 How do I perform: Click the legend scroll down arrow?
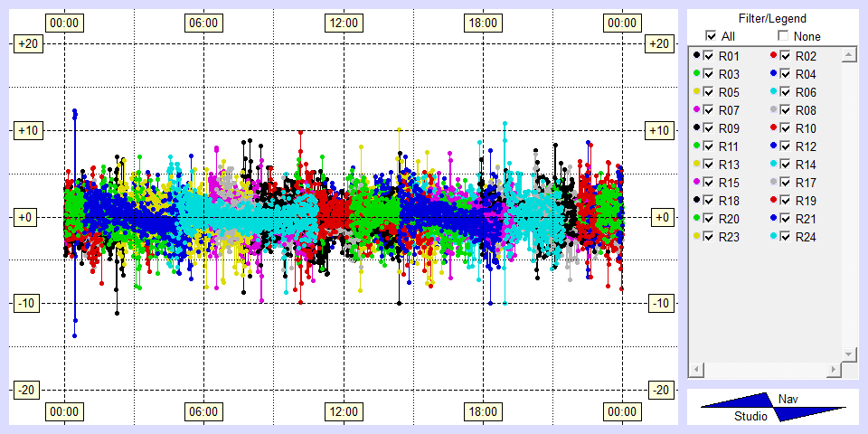(x=848, y=353)
